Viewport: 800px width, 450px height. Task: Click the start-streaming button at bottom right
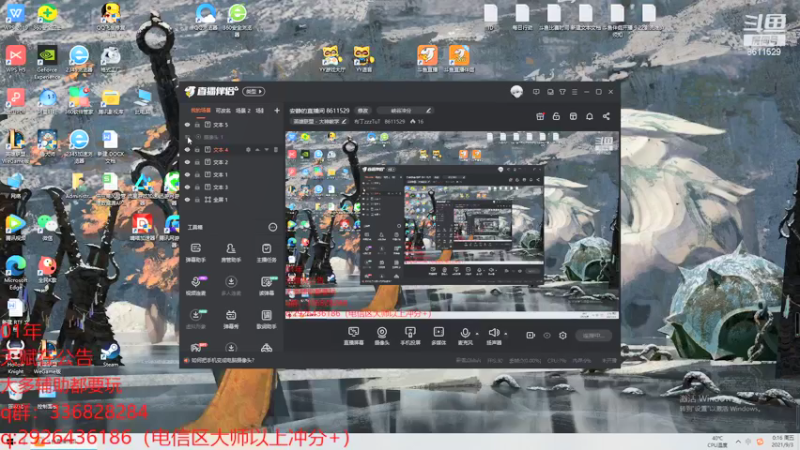[x=593, y=335]
